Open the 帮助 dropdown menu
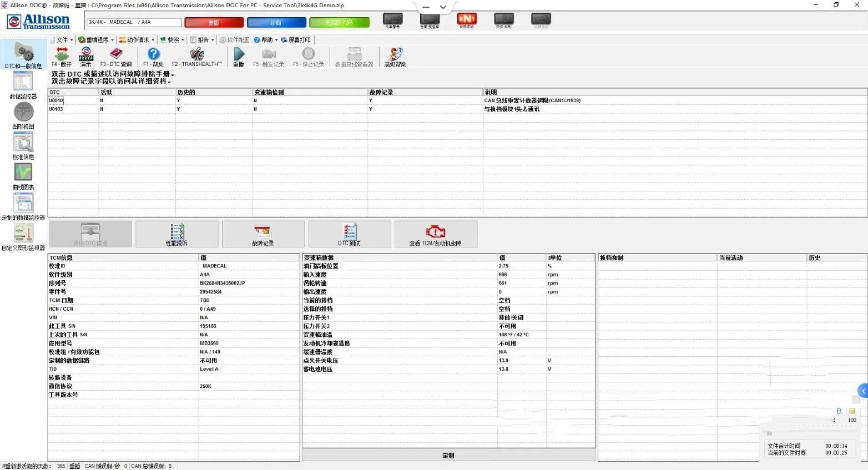 [266, 40]
